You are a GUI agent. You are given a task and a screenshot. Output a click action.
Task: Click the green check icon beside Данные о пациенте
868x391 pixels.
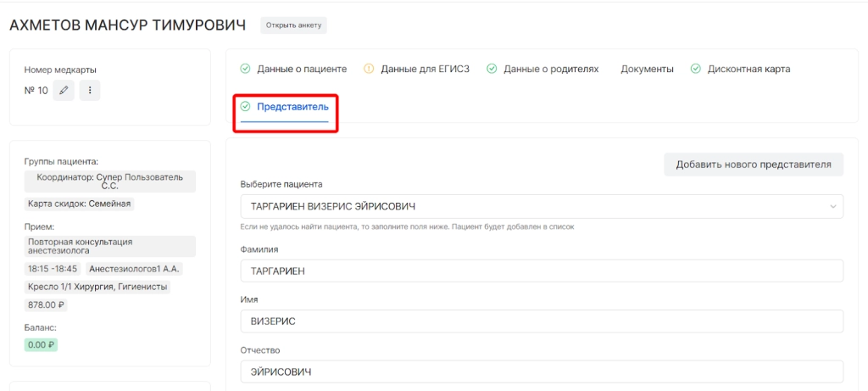pyautogui.click(x=246, y=69)
